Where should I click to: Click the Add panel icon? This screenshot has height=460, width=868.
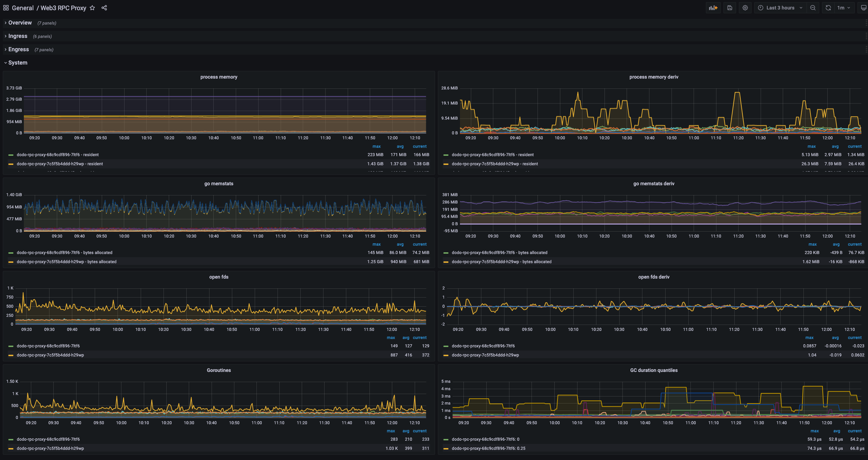tap(713, 8)
